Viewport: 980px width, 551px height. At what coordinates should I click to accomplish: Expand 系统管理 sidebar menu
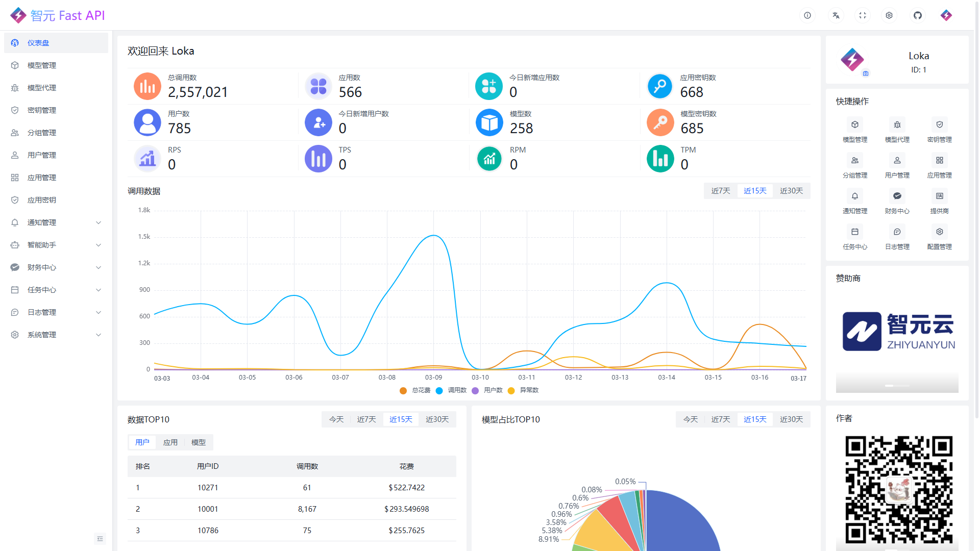coord(56,335)
